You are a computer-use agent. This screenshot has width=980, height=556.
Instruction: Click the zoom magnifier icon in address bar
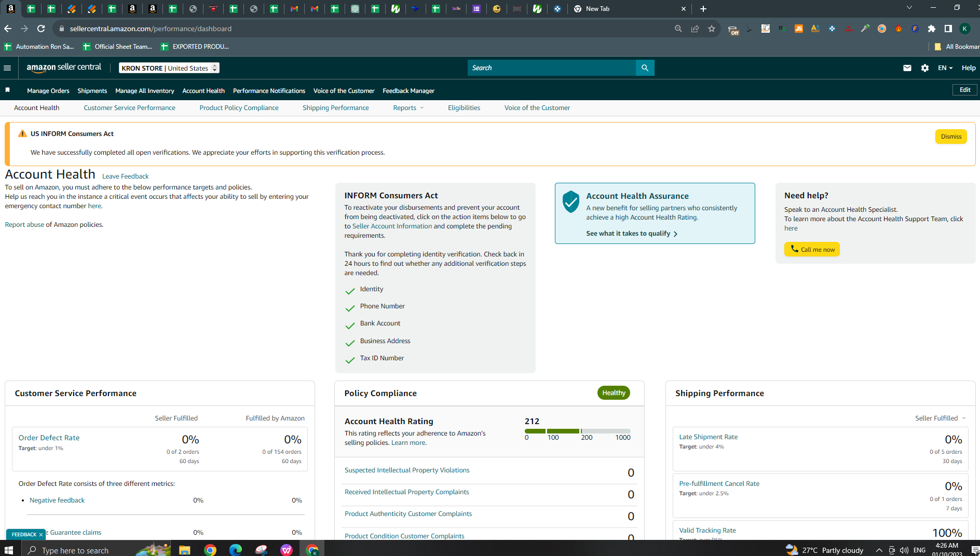coord(678,29)
